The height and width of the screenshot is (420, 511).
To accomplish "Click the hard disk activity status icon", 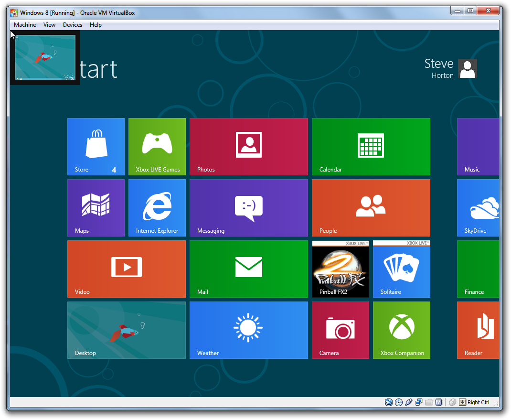I will coord(388,402).
